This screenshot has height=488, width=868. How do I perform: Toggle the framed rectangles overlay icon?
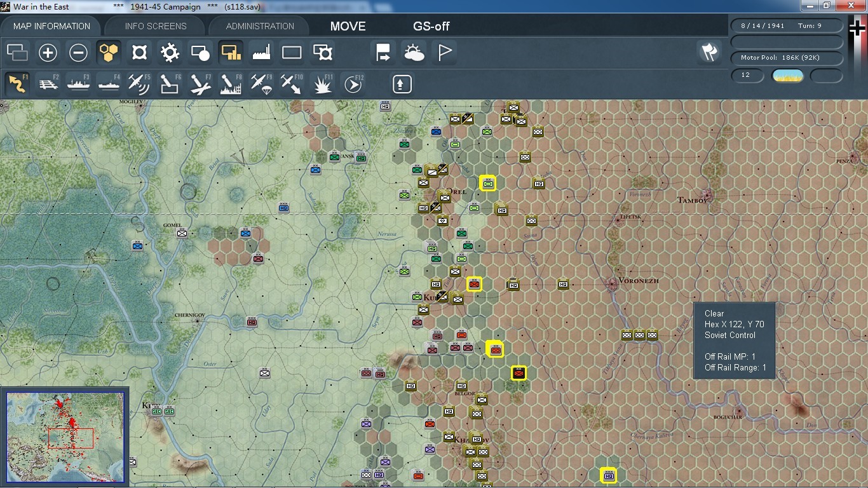coord(322,52)
